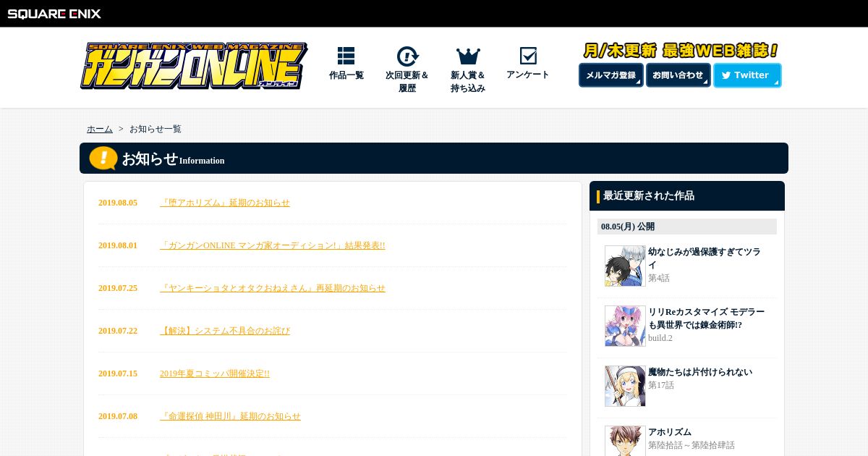This screenshot has width=868, height=456.
Task: Open 【解決】システム不具合のお詫び link
Action: 225,331
